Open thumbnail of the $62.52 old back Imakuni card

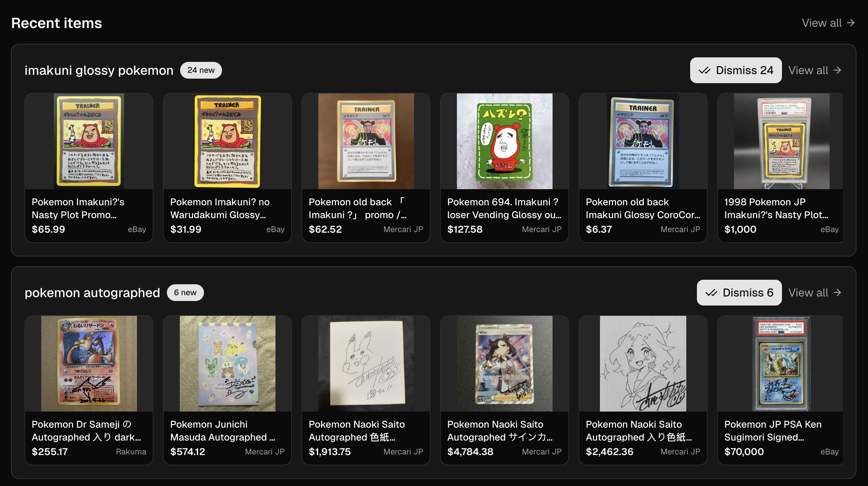366,141
